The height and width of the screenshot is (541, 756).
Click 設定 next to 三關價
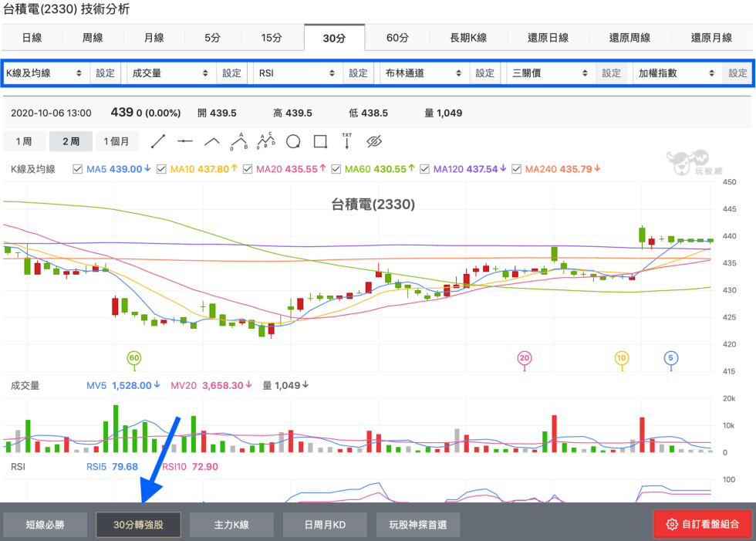(611, 73)
